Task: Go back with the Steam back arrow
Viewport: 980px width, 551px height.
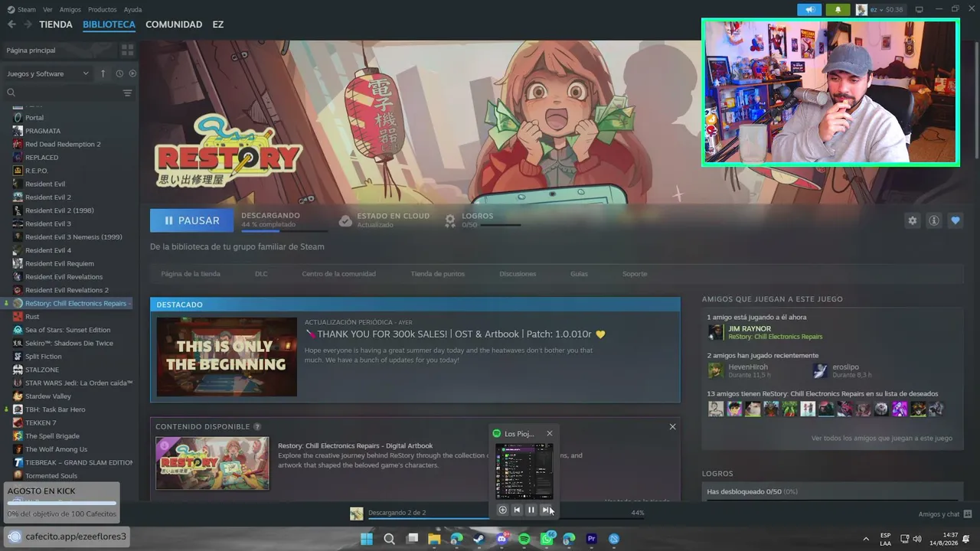Action: 11,24
